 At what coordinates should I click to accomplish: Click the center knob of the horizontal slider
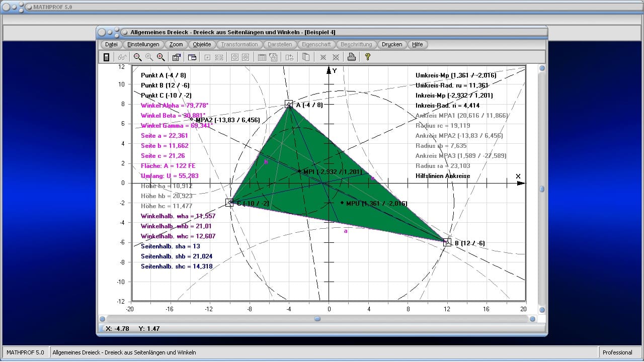click(x=317, y=319)
